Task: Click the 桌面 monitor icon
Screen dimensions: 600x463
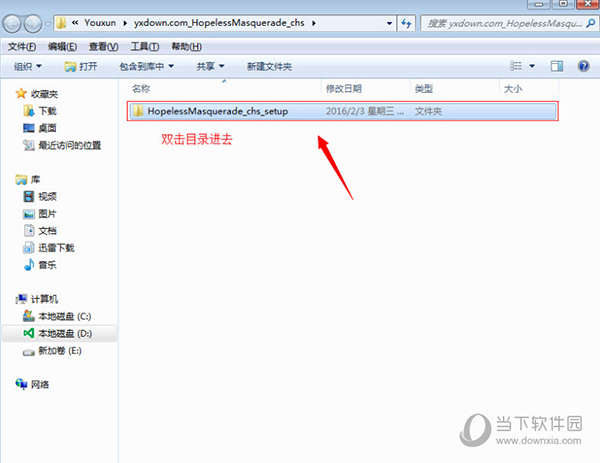Action: tap(29, 128)
